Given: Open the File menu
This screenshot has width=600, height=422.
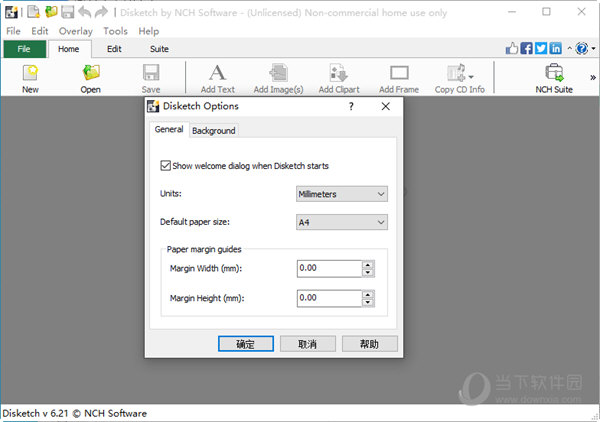Looking at the screenshot, I should [13, 31].
